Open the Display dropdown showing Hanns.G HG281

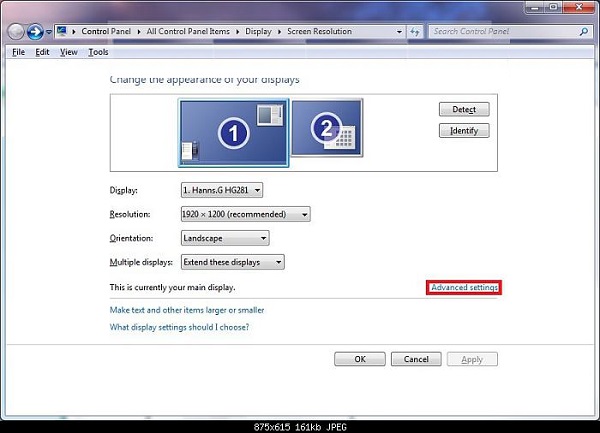pyautogui.click(x=221, y=190)
